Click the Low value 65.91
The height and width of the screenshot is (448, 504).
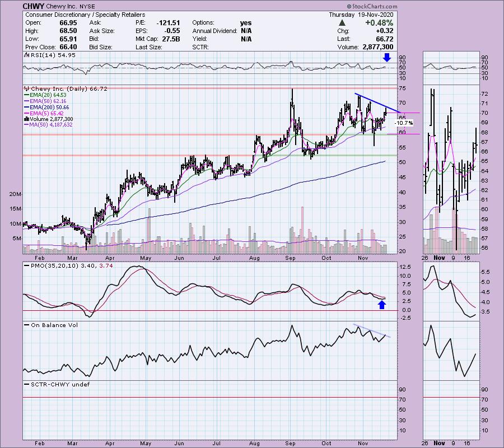tap(68, 39)
